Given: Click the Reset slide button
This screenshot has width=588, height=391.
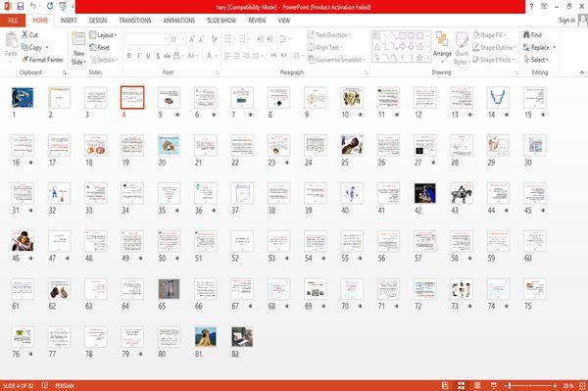Looking at the screenshot, I should tap(100, 47).
